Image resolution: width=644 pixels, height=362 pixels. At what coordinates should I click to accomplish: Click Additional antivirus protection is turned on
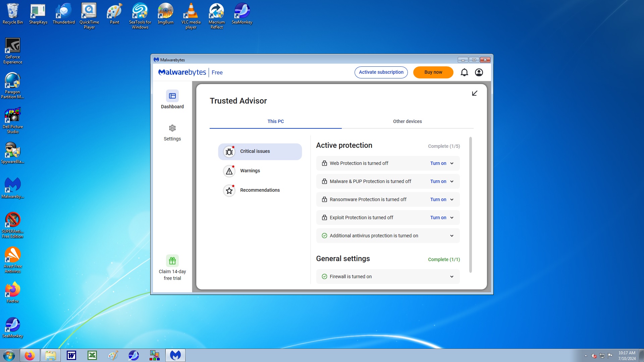point(374,236)
